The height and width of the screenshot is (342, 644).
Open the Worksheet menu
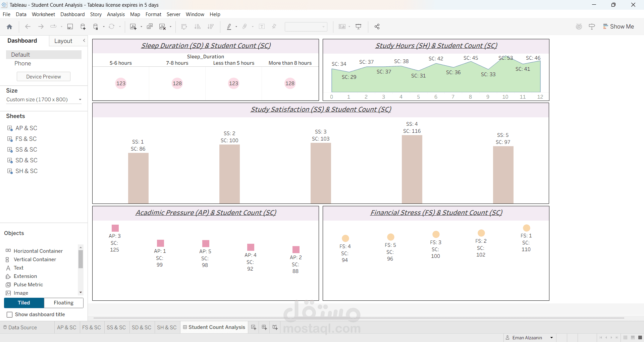[43, 14]
